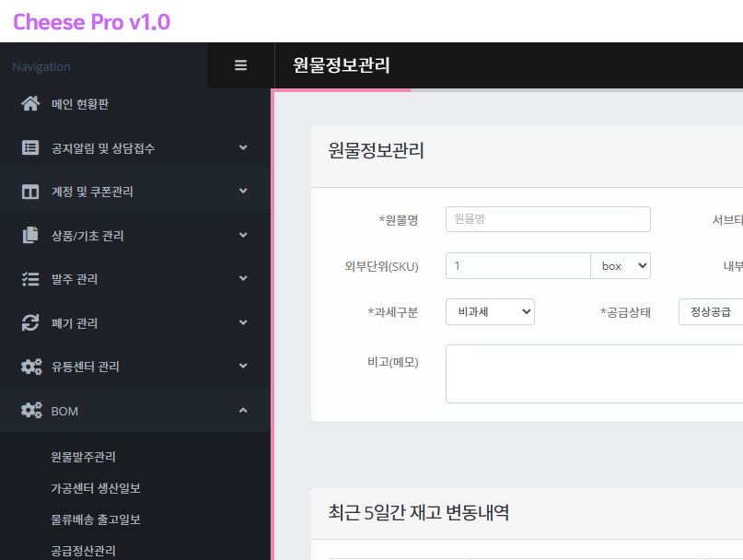Open 원물발주관리 submenu item
This screenshot has width=743, height=560.
tap(84, 457)
